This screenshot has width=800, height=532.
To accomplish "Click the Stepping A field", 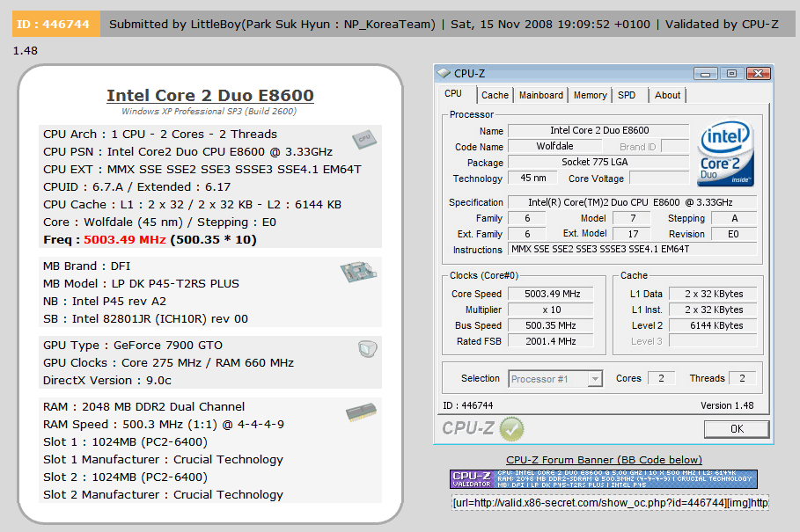I will tap(734, 218).
